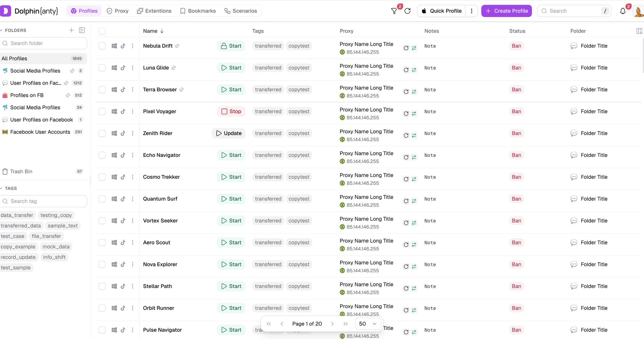Click Create Profile button
The width and height of the screenshot is (644, 339).
pos(506,11)
